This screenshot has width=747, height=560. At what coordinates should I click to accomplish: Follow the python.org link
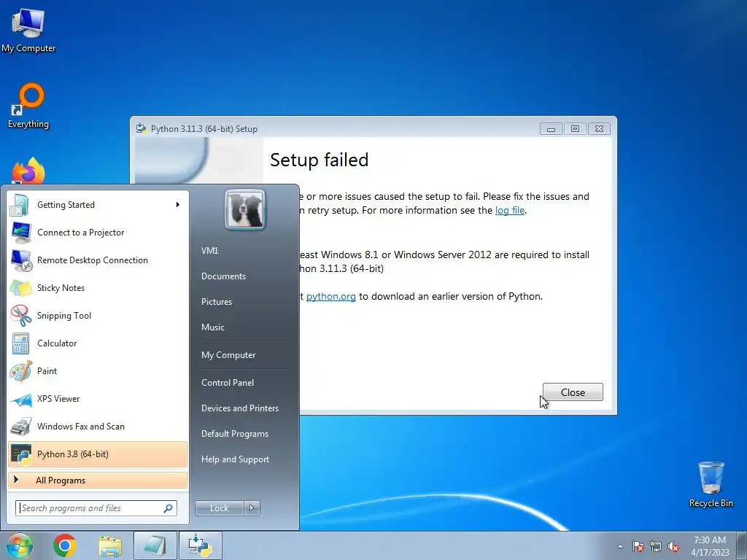[x=330, y=297]
